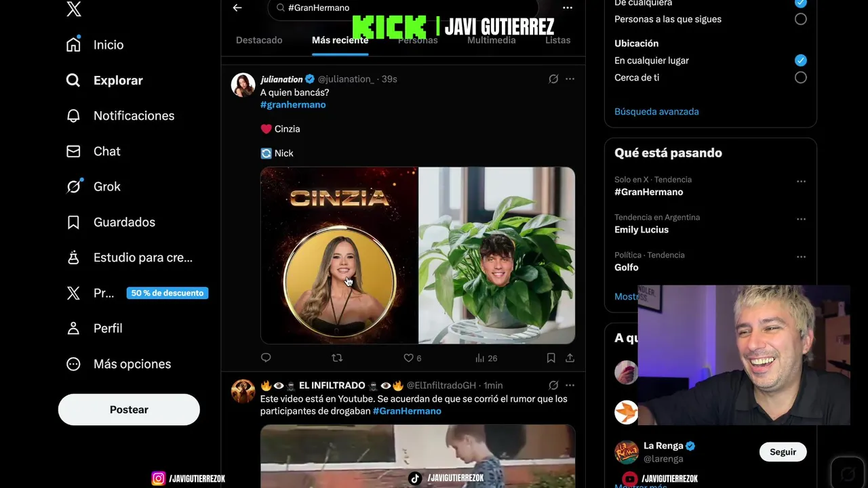Follow La Renga with Seguir button
The height and width of the screenshot is (488, 868).
783,452
